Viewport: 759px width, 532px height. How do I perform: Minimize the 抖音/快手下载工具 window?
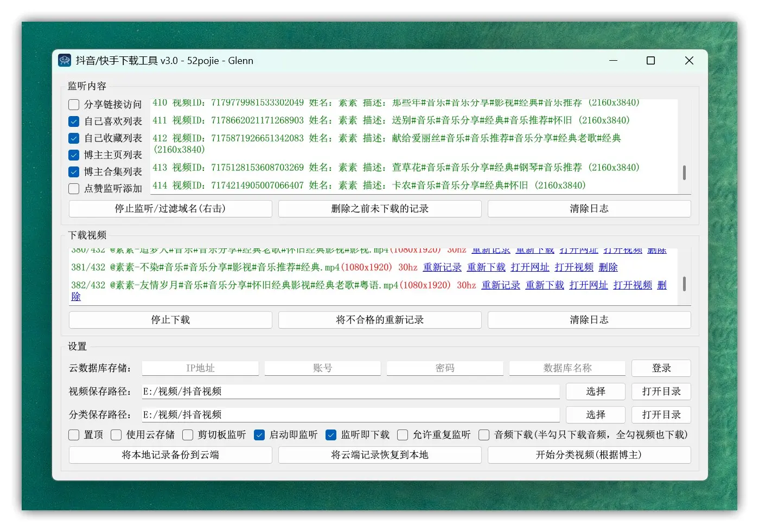[613, 61]
